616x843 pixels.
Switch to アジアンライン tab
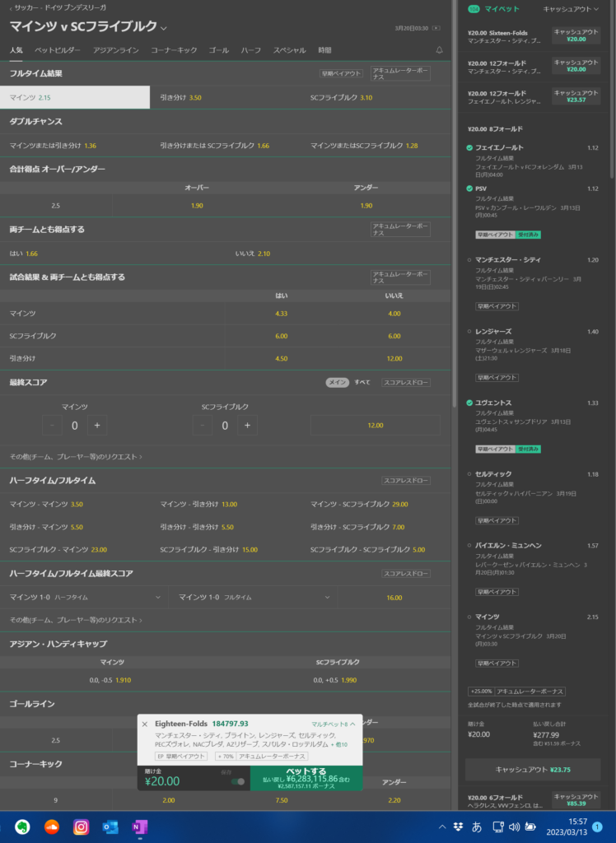(115, 50)
